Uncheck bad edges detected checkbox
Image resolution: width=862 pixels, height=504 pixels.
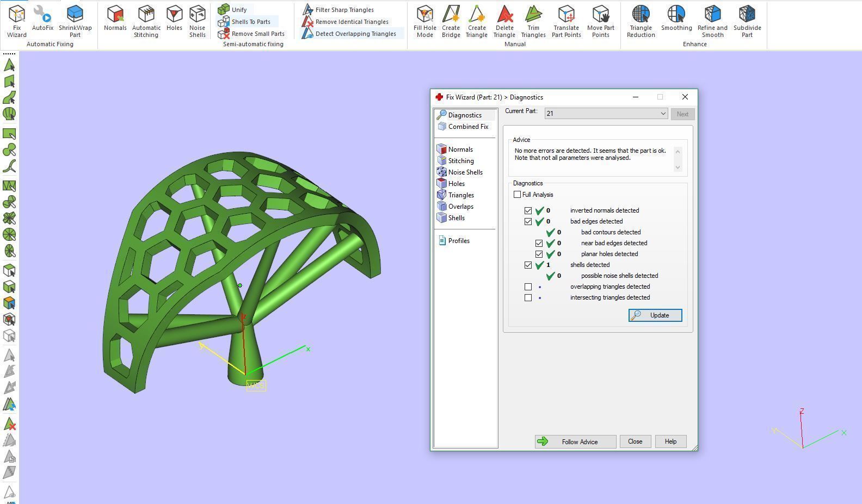528,221
